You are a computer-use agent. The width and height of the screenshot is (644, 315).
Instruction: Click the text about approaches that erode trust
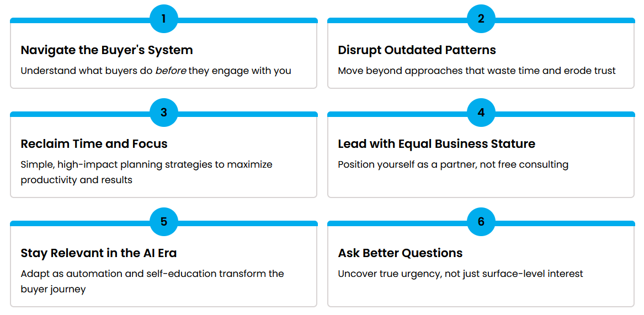477,71
